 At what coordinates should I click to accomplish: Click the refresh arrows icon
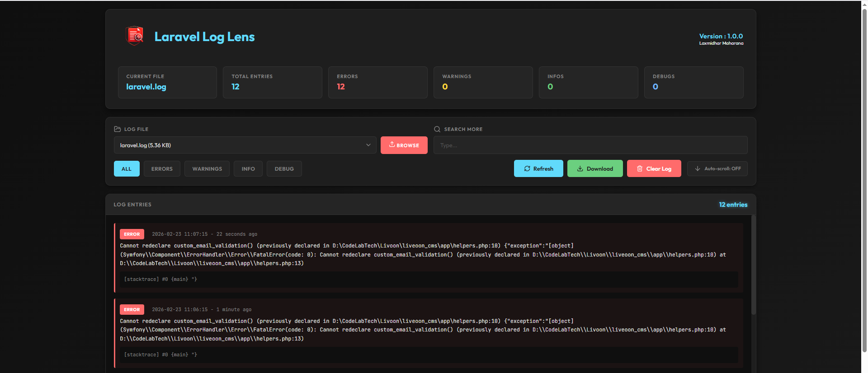pos(527,168)
